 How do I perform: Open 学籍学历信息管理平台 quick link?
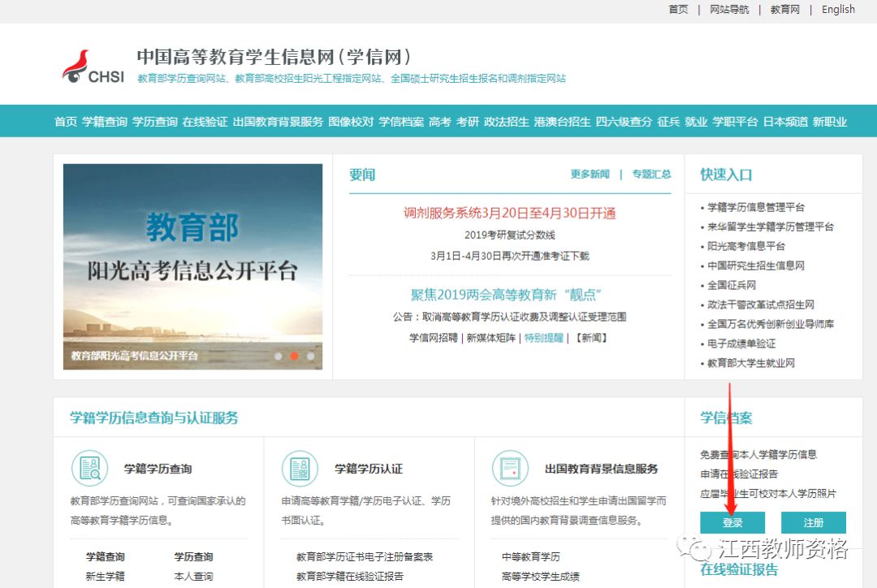[756, 208]
